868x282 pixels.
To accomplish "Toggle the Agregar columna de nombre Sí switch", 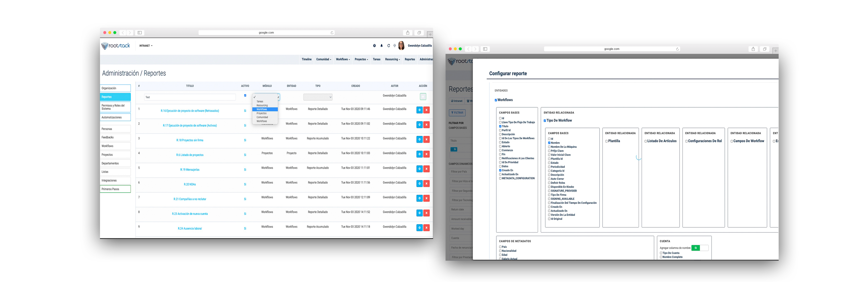I will [x=700, y=248].
